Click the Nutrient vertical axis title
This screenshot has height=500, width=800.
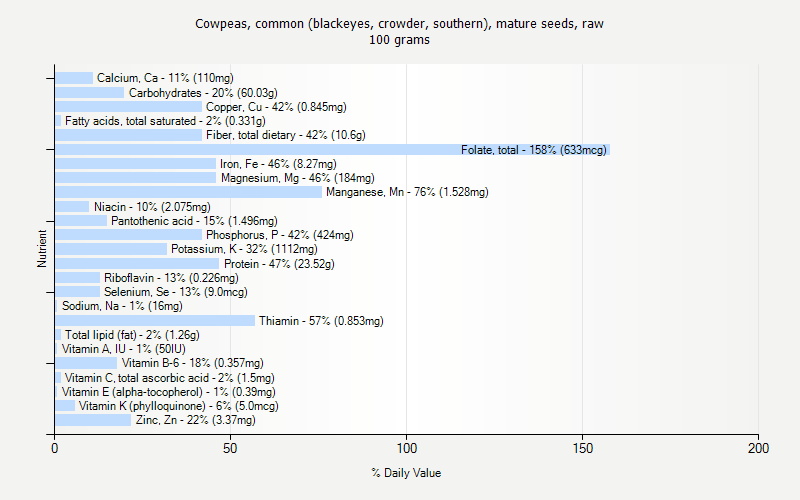42,248
